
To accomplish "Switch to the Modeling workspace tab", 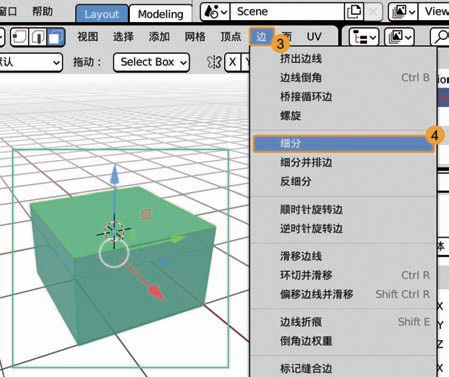I will 161,14.
